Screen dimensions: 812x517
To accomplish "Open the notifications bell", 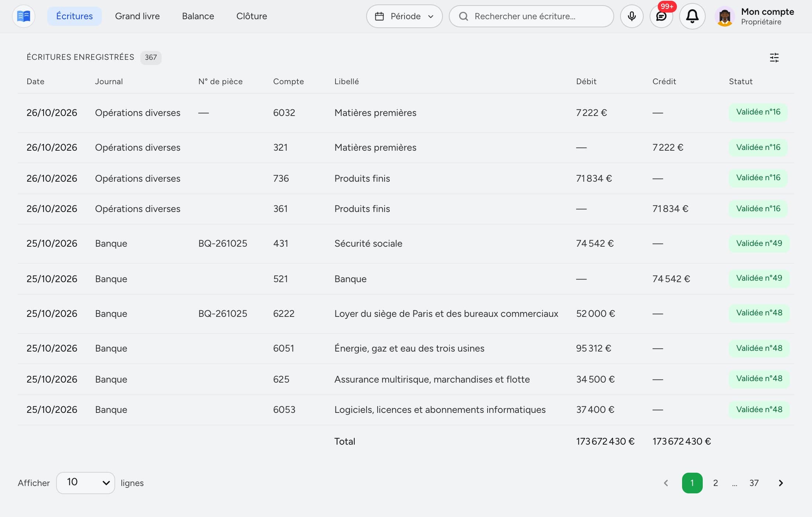I will 692,16.
